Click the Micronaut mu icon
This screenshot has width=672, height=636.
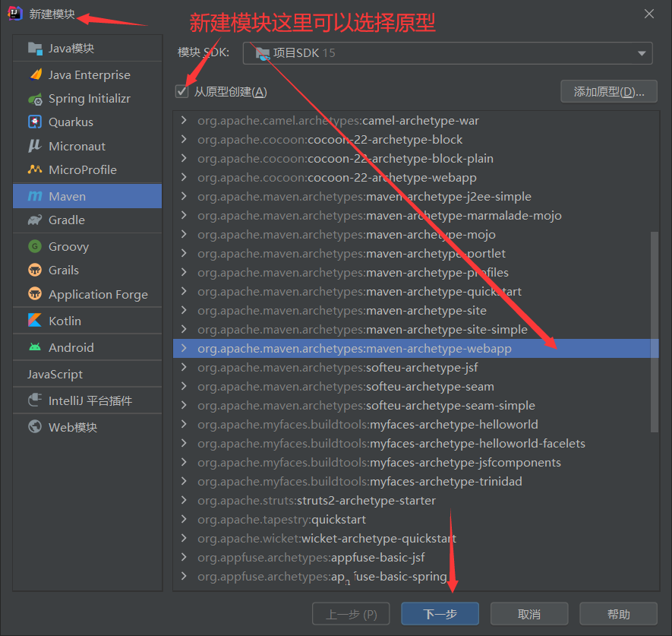pos(35,146)
